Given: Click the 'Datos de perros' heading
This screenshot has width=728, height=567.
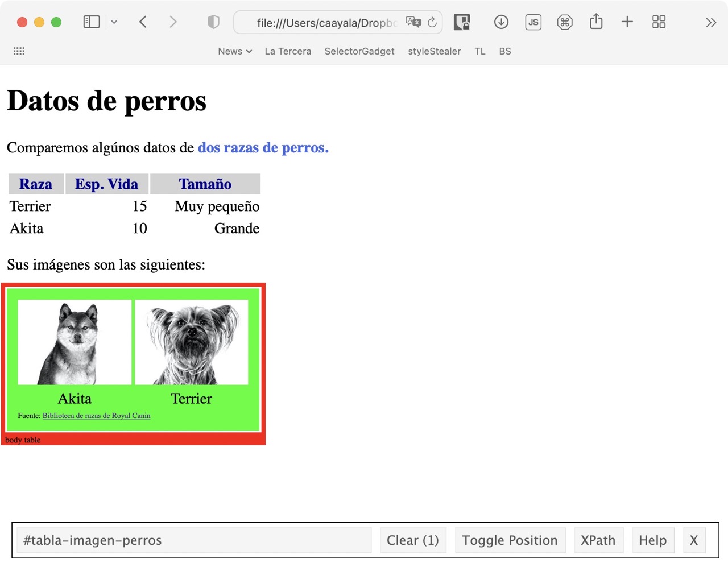Looking at the screenshot, I should 107,101.
